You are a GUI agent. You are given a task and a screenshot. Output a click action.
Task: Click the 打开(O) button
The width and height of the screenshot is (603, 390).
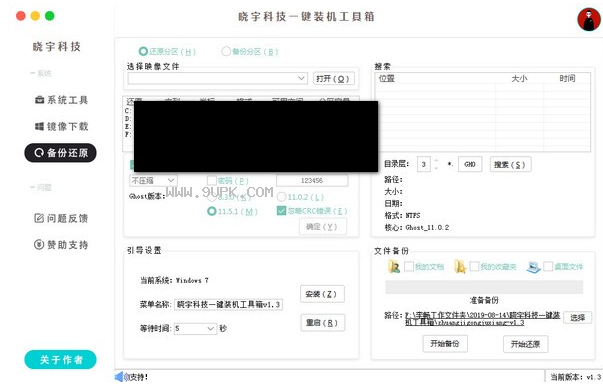[333, 79]
